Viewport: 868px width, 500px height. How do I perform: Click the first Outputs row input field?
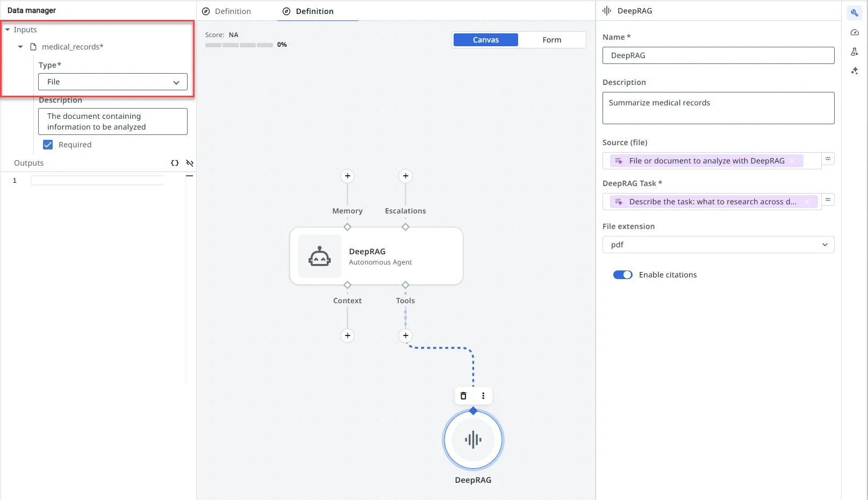click(x=97, y=181)
